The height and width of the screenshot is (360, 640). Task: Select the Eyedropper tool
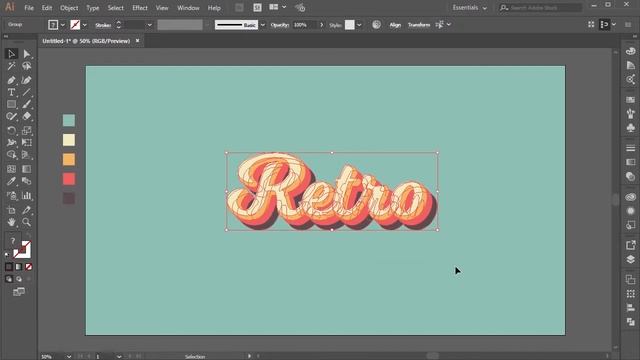[x=11, y=181]
